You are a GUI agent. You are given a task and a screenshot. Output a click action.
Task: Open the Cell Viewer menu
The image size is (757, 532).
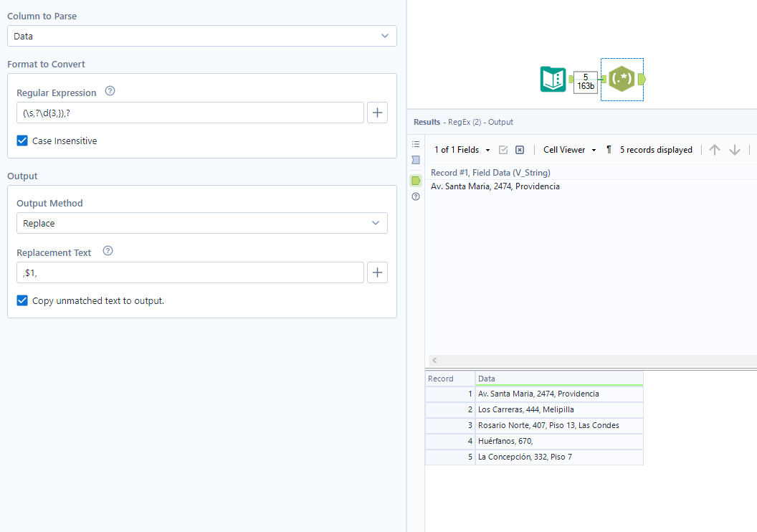pos(569,150)
